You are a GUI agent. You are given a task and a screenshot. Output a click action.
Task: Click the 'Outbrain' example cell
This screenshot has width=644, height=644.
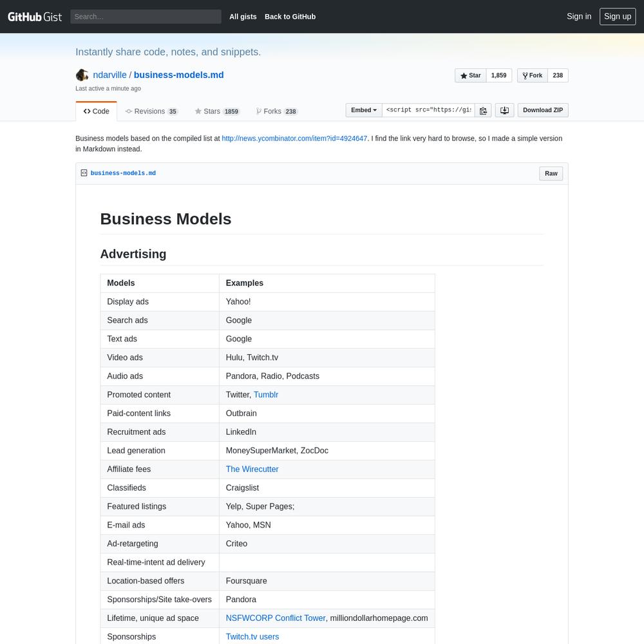click(x=327, y=413)
